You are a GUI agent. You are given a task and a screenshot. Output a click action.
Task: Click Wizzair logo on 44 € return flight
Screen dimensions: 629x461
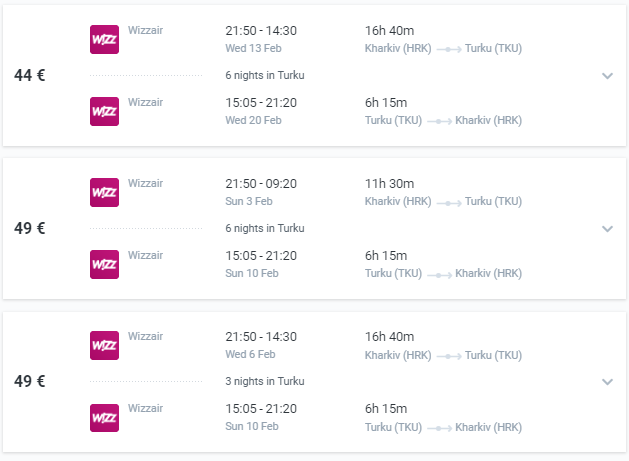tap(104, 111)
